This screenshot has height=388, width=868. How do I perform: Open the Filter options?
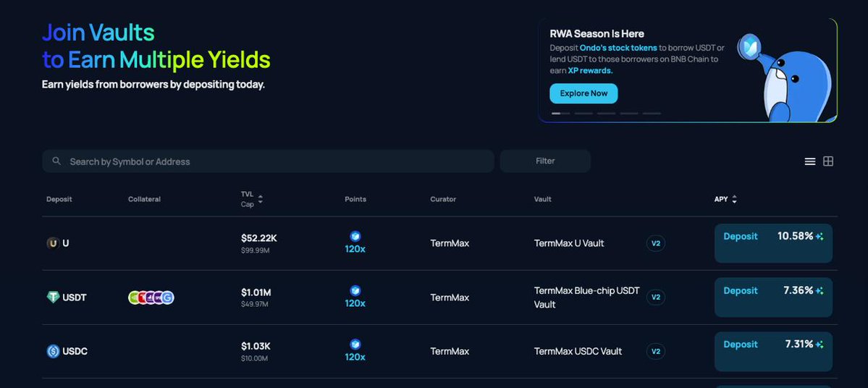(545, 161)
